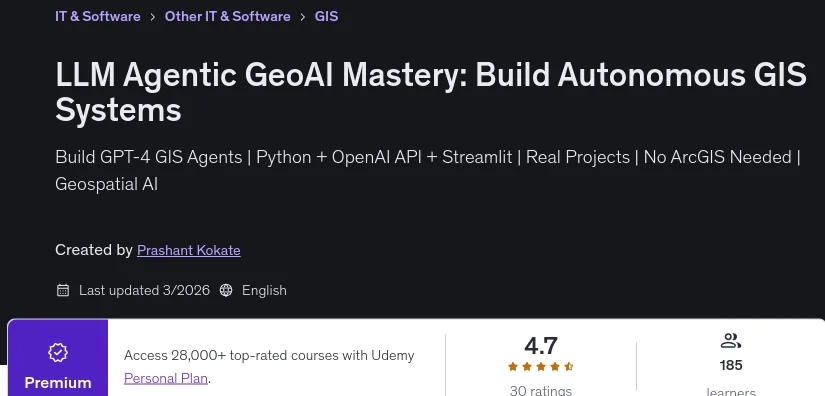Click the calendar icon beside Last updated

pos(63,290)
